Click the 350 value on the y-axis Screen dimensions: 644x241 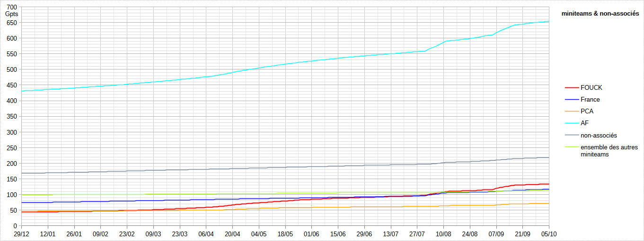pos(12,116)
